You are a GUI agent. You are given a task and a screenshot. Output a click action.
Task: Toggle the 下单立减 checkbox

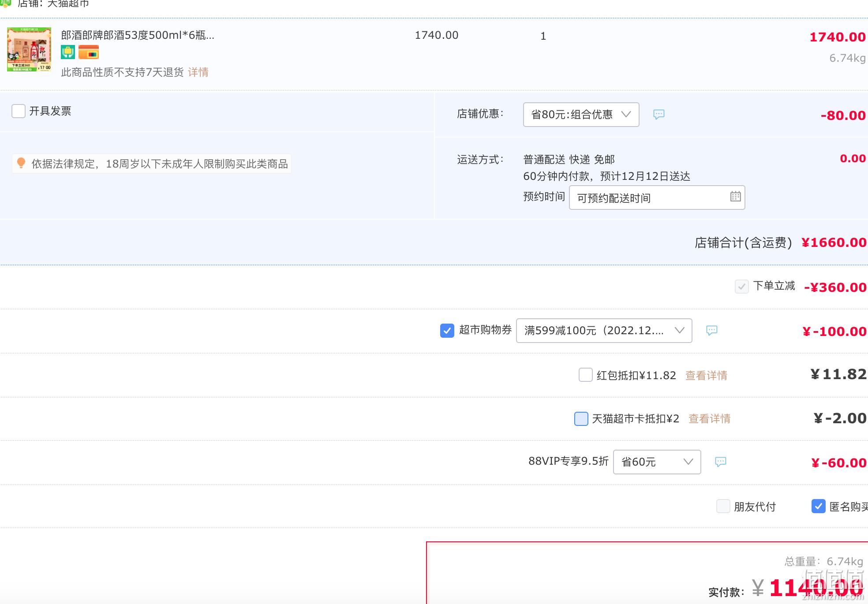point(742,287)
